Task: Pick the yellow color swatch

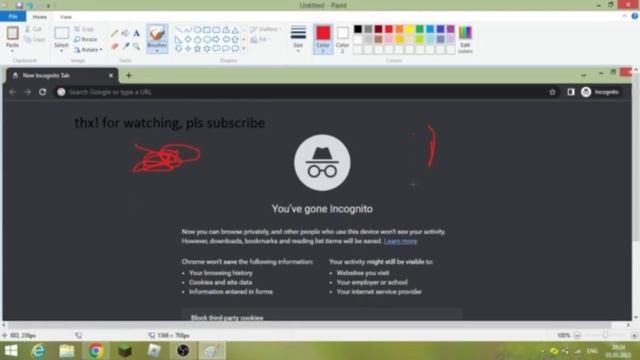Action: click(409, 29)
